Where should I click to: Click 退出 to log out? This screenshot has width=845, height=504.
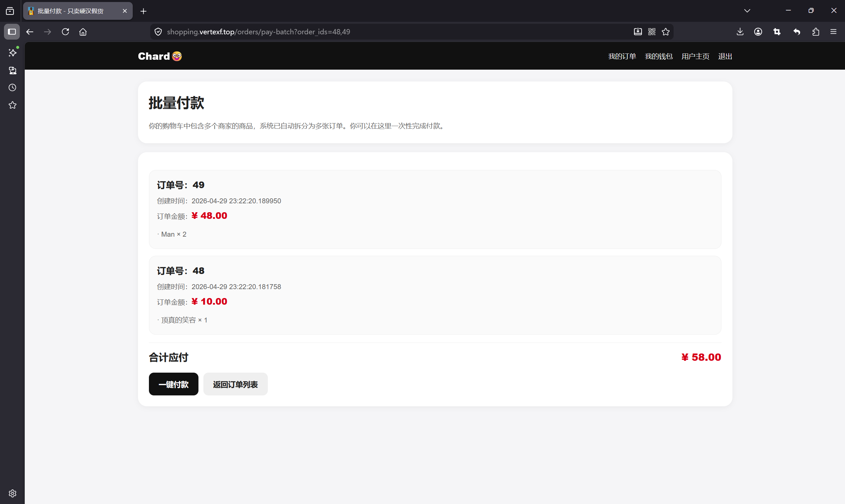pyautogui.click(x=725, y=56)
